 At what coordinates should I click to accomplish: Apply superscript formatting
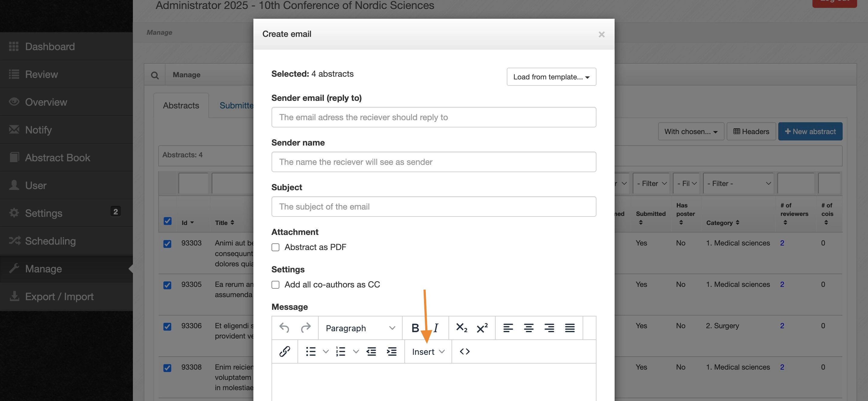(482, 328)
